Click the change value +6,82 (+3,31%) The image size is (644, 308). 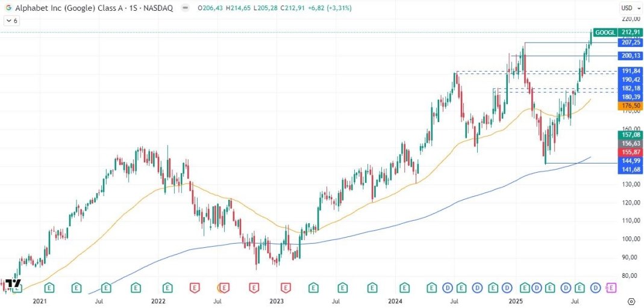coord(330,8)
